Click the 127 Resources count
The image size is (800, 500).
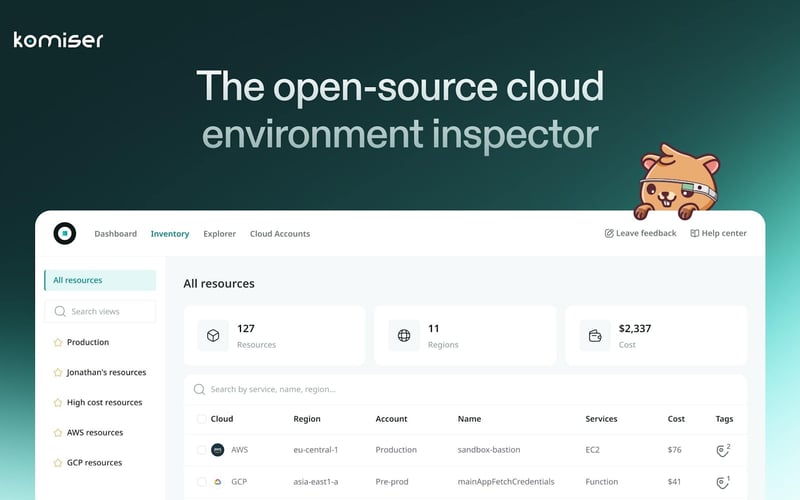(x=246, y=329)
